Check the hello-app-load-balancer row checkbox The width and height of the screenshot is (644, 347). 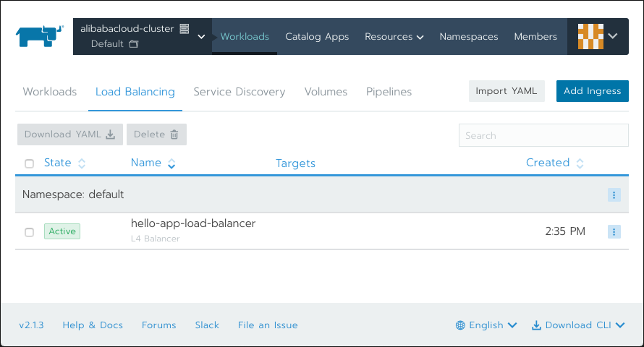coord(29,232)
